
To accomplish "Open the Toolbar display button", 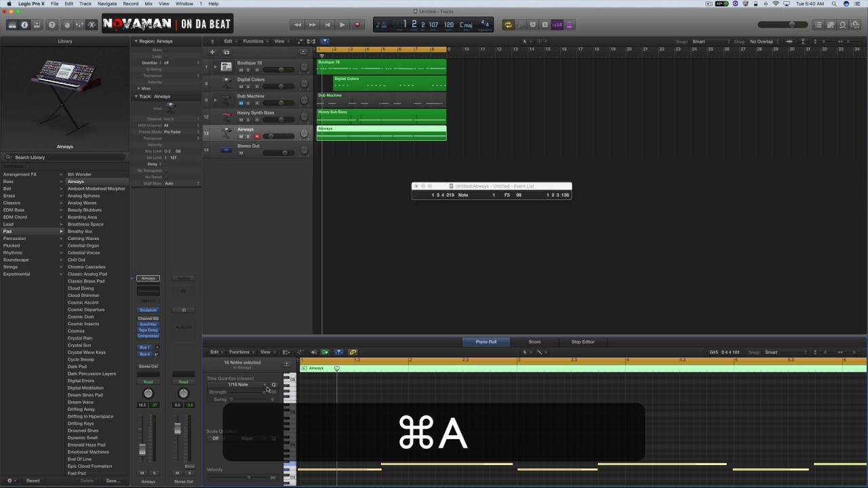I will click(37, 24).
